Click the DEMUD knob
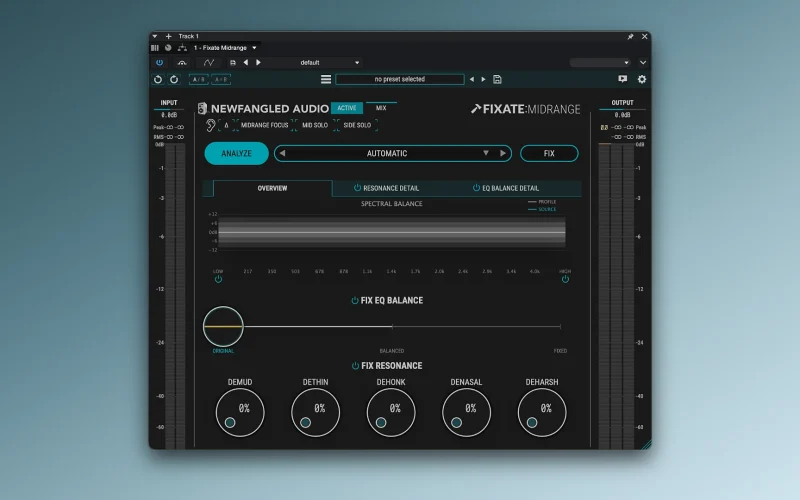 (240, 412)
